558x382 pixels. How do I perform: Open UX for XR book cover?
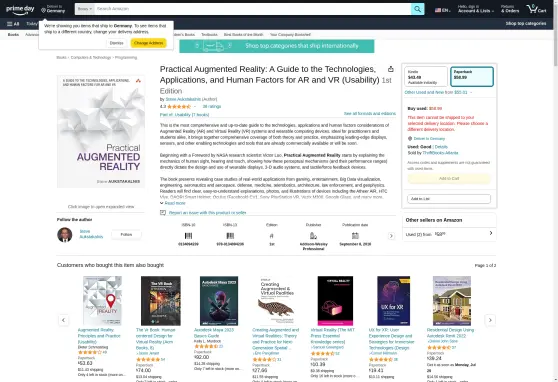coord(393,301)
